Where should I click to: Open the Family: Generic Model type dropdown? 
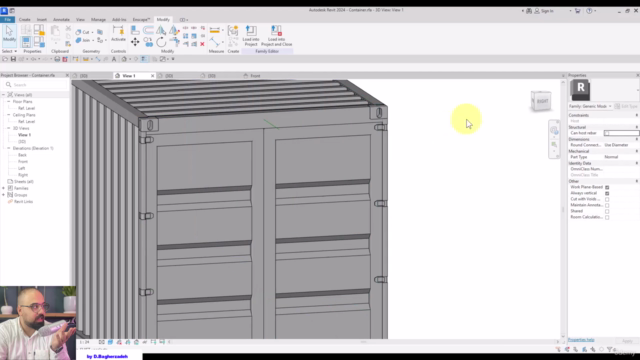pyautogui.click(x=590, y=106)
